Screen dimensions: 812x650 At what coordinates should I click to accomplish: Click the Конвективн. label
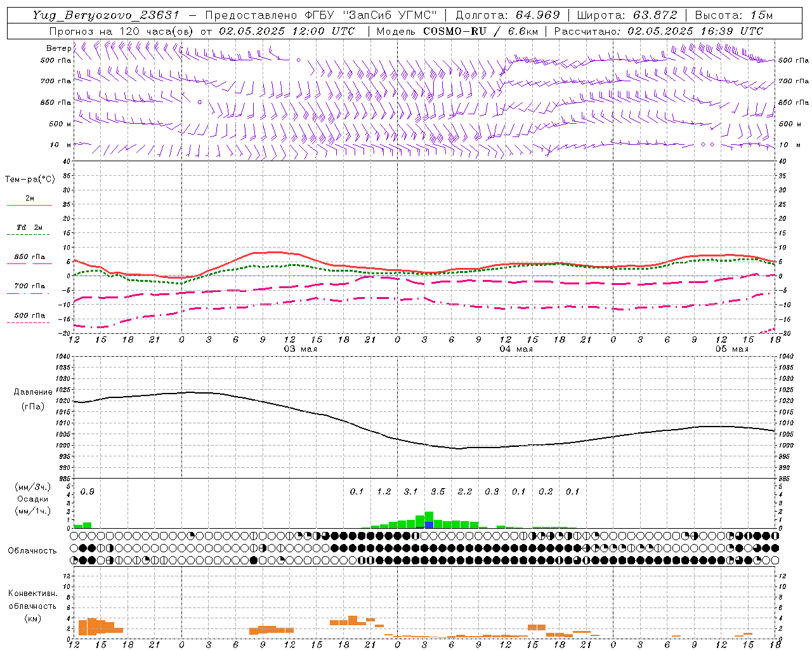[33, 594]
